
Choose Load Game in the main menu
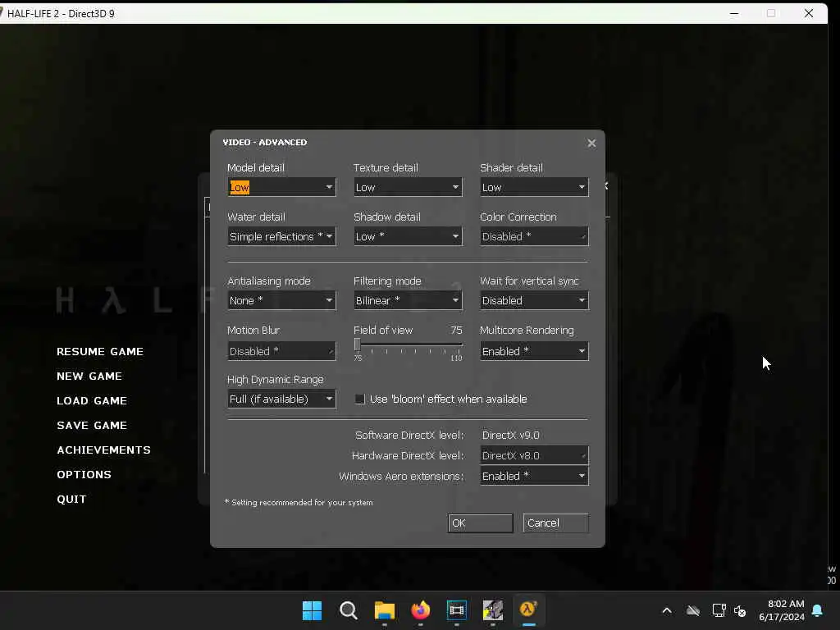[92, 400]
